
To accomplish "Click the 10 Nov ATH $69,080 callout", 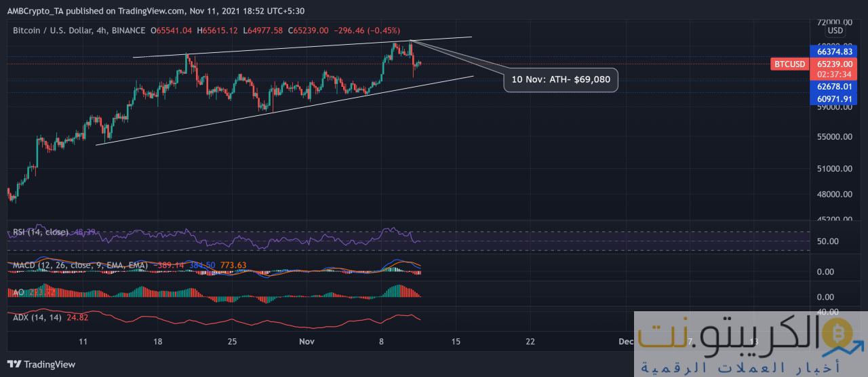I will point(561,80).
